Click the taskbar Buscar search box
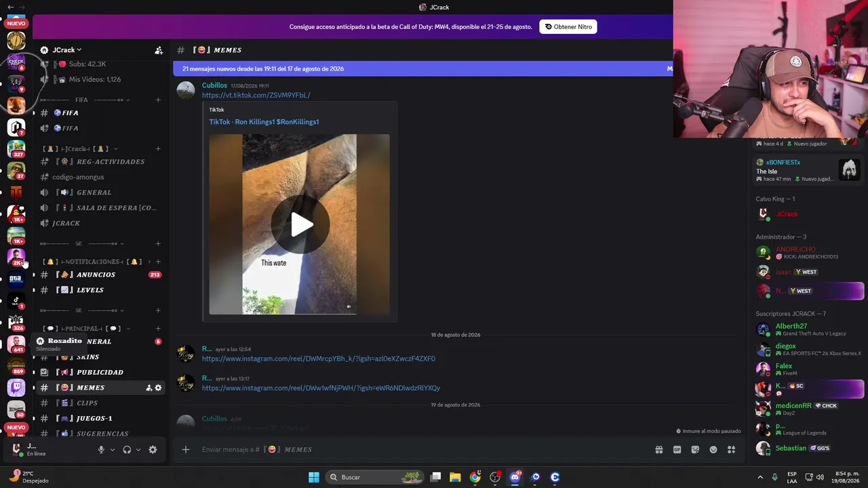This screenshot has height=488, width=868. pos(374,477)
